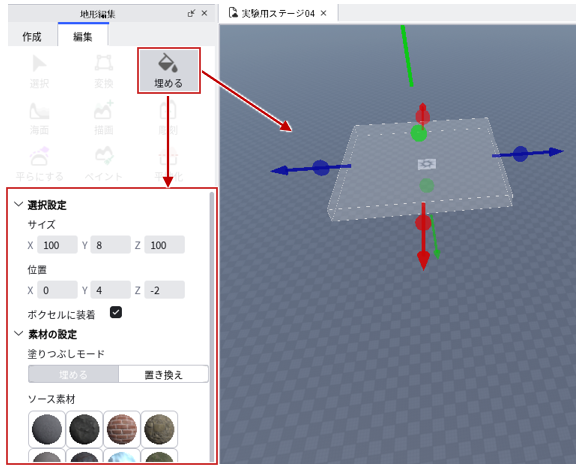Click the lower green sphere handle
The width and height of the screenshot is (578, 469).
(426, 185)
